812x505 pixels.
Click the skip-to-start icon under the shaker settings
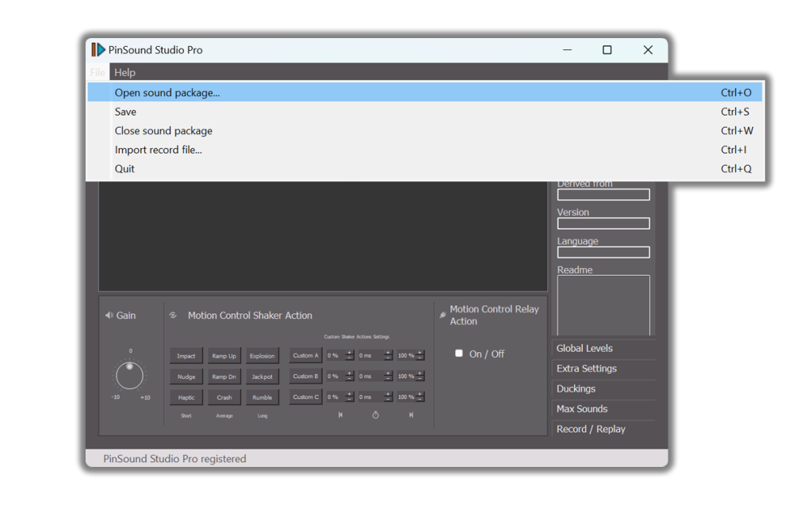point(340,415)
